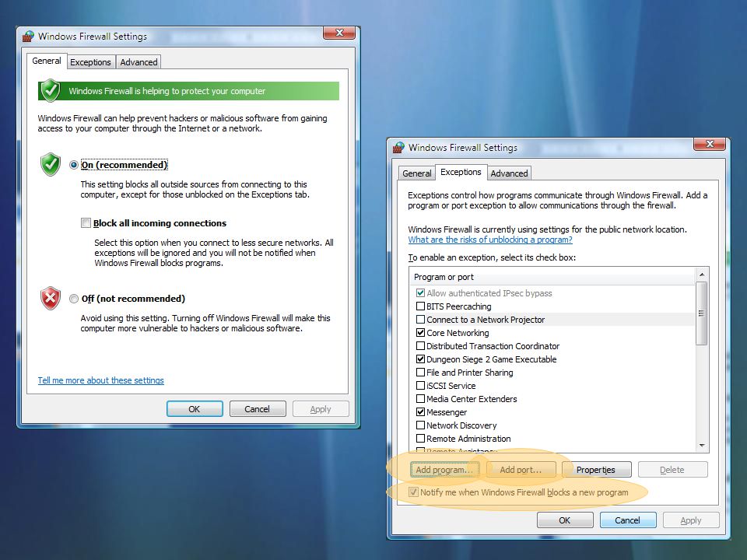Select the File and Printer Sharing row text

470,373
